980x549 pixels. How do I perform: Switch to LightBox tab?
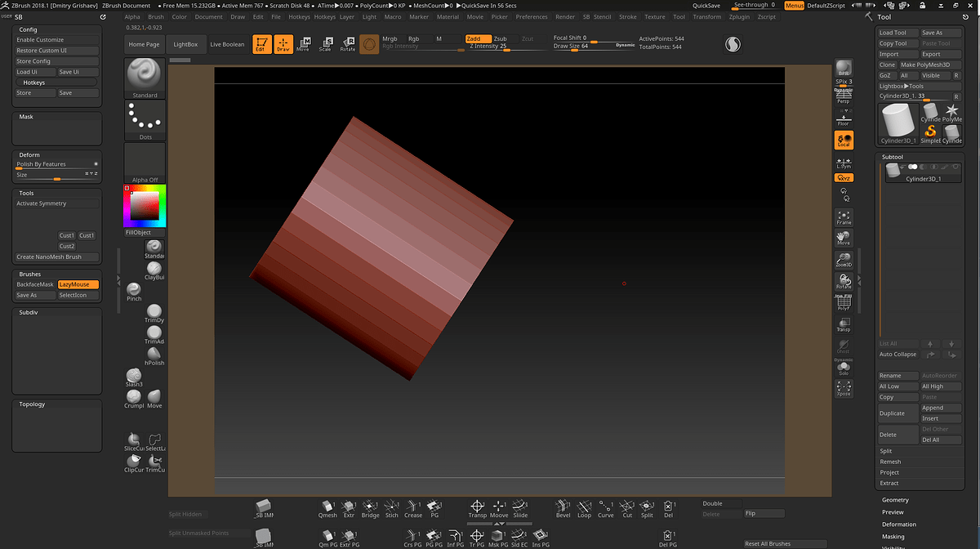coord(186,44)
